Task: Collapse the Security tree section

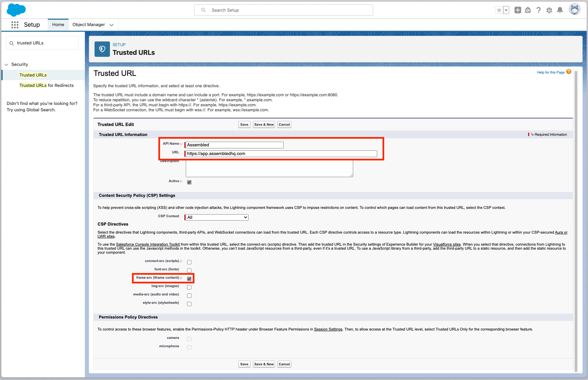Action: click(x=6, y=65)
